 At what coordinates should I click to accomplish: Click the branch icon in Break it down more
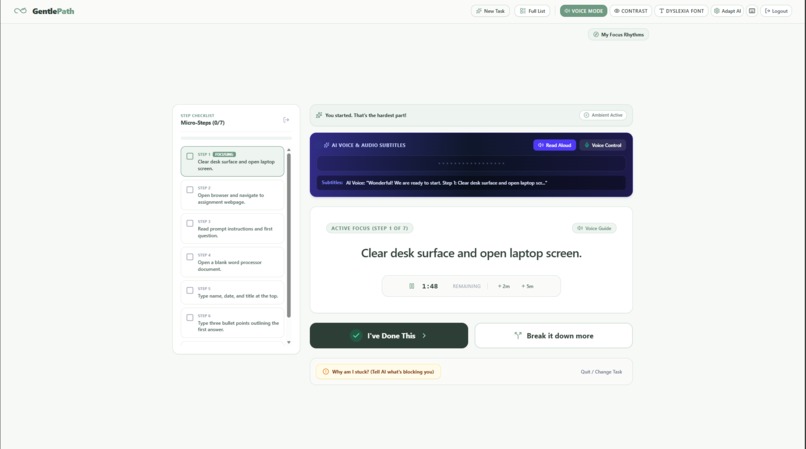coord(518,335)
